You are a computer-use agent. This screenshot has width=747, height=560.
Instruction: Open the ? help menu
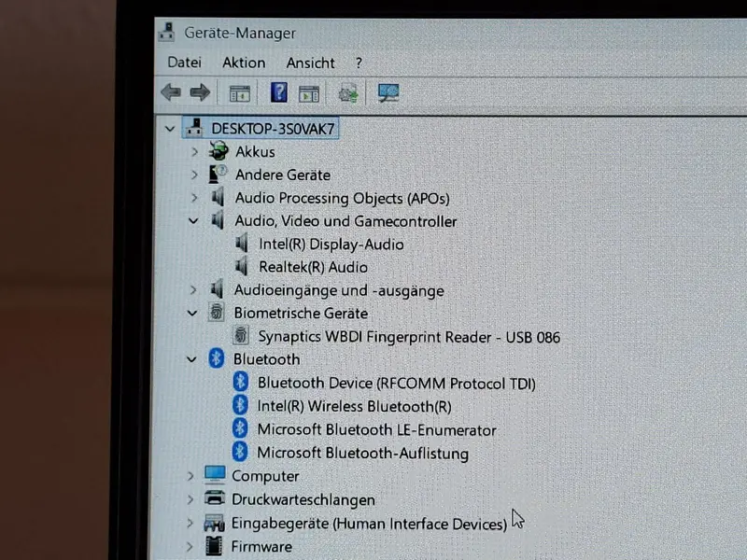tap(359, 63)
